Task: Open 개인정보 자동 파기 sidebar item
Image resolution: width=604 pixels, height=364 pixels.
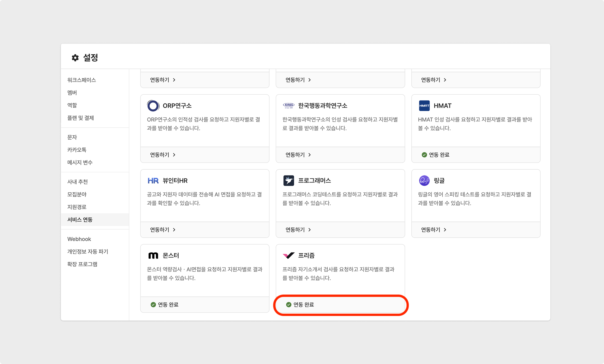Action: 88,252
